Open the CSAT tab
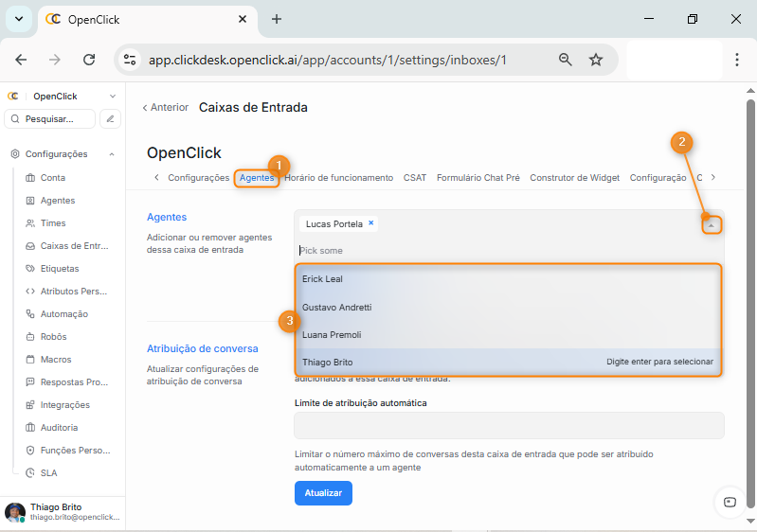Viewport: 757px width, 532px height. point(415,178)
